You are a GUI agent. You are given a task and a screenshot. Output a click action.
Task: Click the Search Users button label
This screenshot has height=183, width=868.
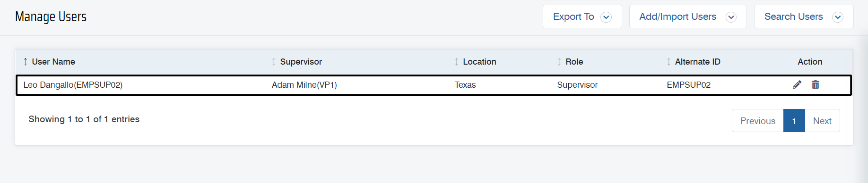coord(794,17)
